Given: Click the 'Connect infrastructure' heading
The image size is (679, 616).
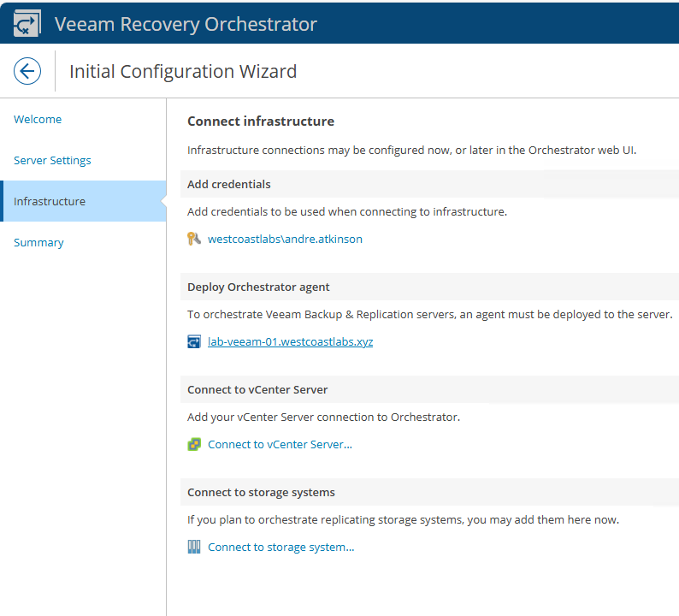Looking at the screenshot, I should point(261,121).
